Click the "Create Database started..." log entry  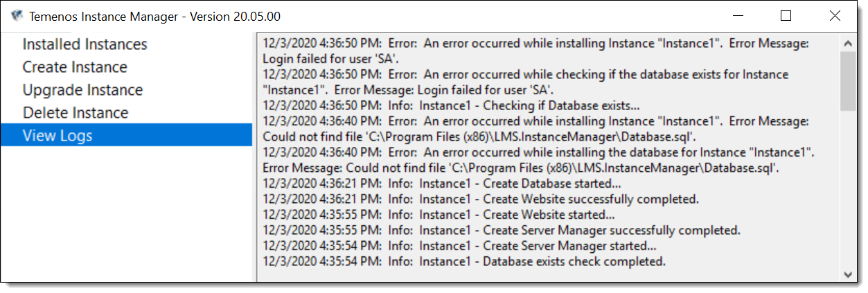(x=442, y=184)
